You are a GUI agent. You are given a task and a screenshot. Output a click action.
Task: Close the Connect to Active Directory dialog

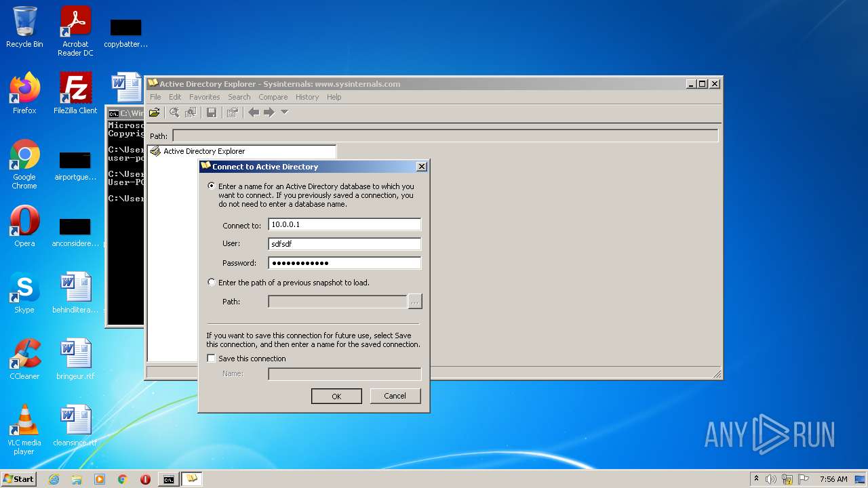click(421, 167)
